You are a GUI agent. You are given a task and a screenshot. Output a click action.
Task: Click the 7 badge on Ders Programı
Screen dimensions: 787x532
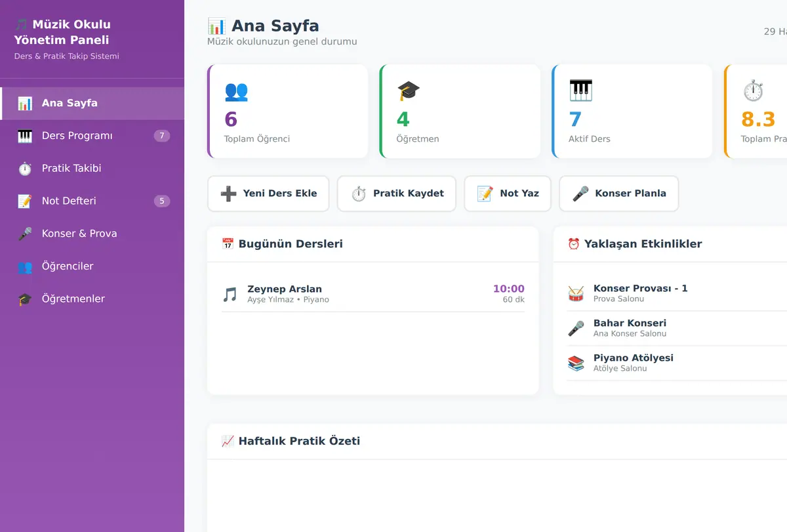[162, 136]
